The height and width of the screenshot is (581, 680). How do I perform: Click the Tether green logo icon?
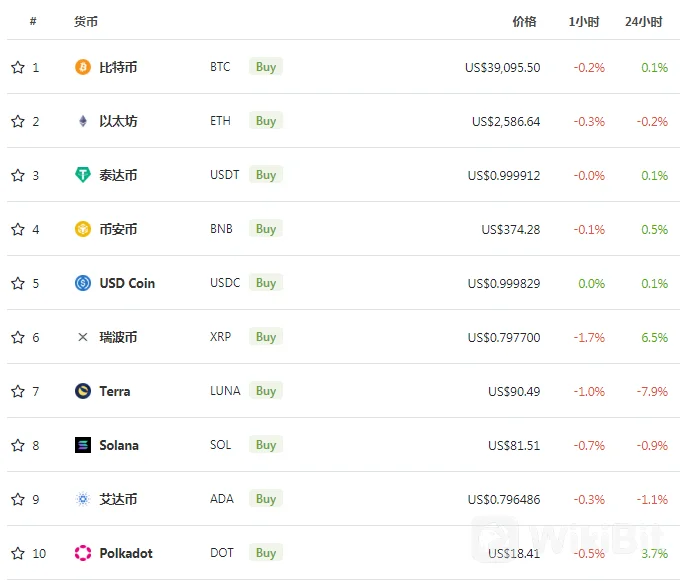tap(83, 175)
